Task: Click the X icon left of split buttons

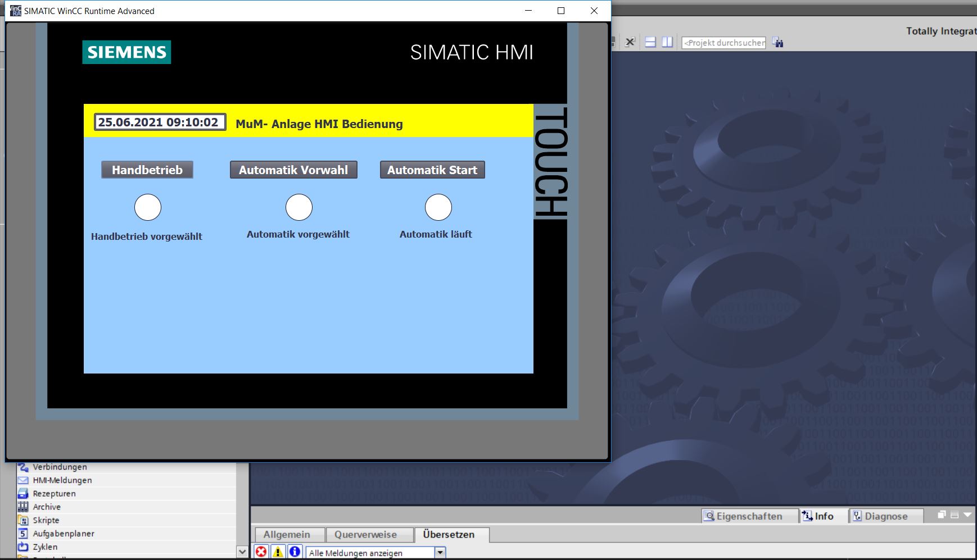Action: coord(630,43)
